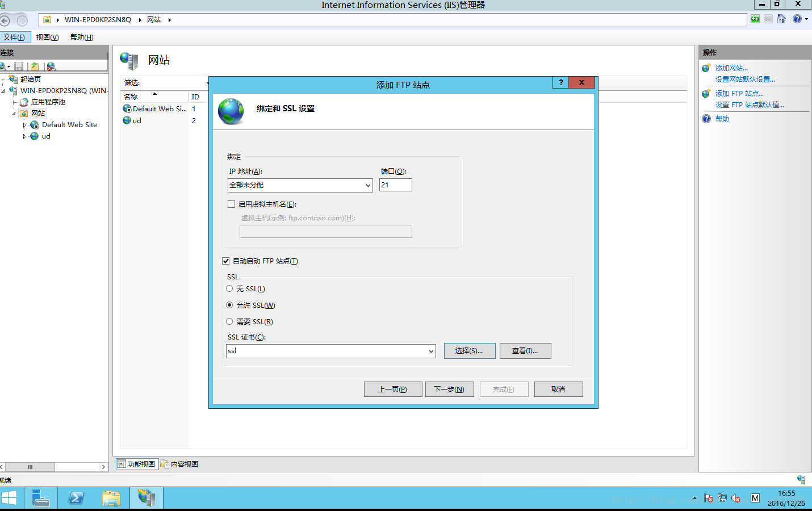
Task: Uncheck 自动启动 FTP 站点 checkbox
Action: pos(225,261)
